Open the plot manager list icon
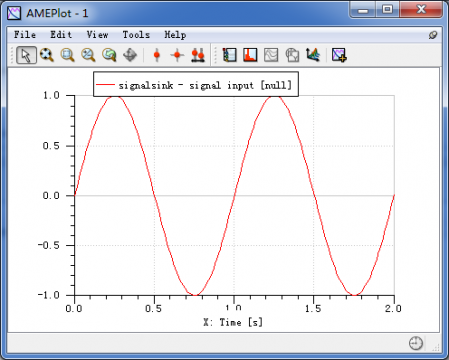Screen dimensions: 449x360 [229, 55]
